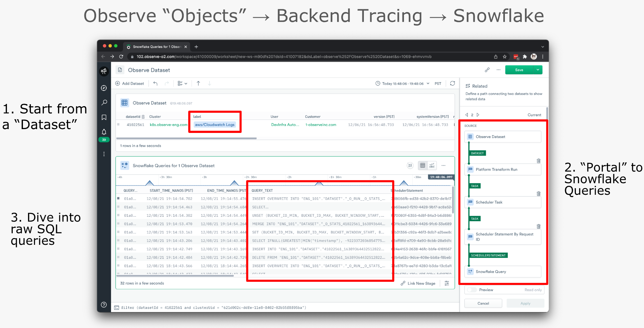This screenshot has height=328, width=644.
Task: Switch Snowflake stage to chart visualization
Action: [x=432, y=165]
